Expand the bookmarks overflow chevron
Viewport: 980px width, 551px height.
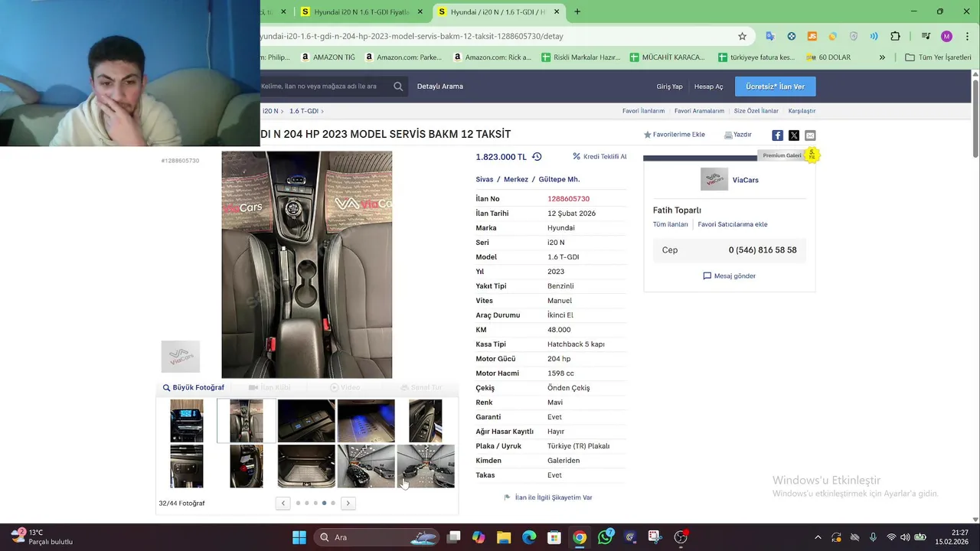(x=882, y=57)
